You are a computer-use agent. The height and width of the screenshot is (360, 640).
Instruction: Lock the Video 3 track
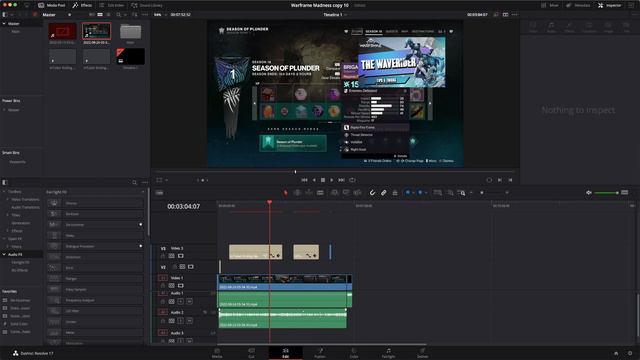163,256
